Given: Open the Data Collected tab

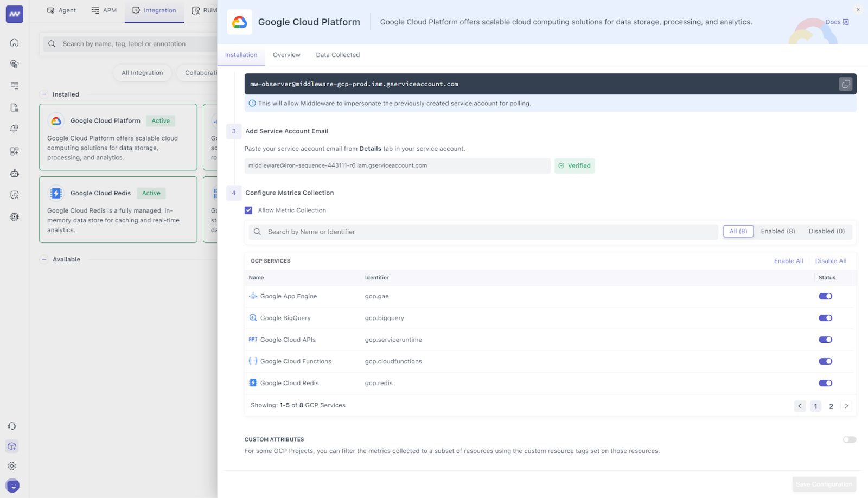Looking at the screenshot, I should click(x=337, y=55).
